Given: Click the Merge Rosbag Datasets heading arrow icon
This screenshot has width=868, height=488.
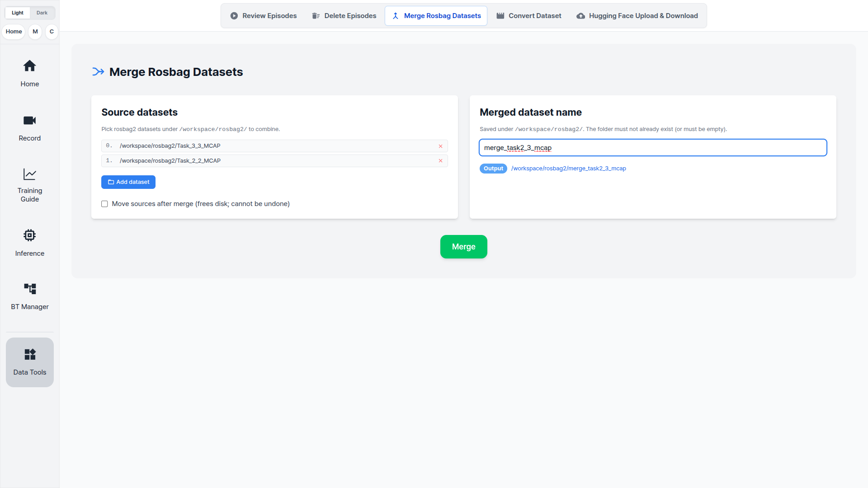Looking at the screenshot, I should coord(98,72).
